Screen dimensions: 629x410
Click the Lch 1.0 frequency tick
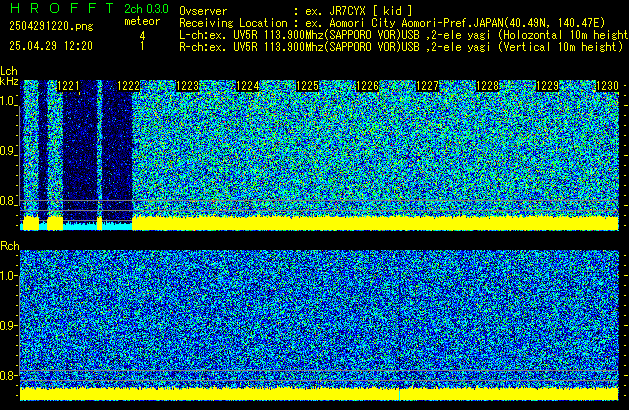coord(8,101)
